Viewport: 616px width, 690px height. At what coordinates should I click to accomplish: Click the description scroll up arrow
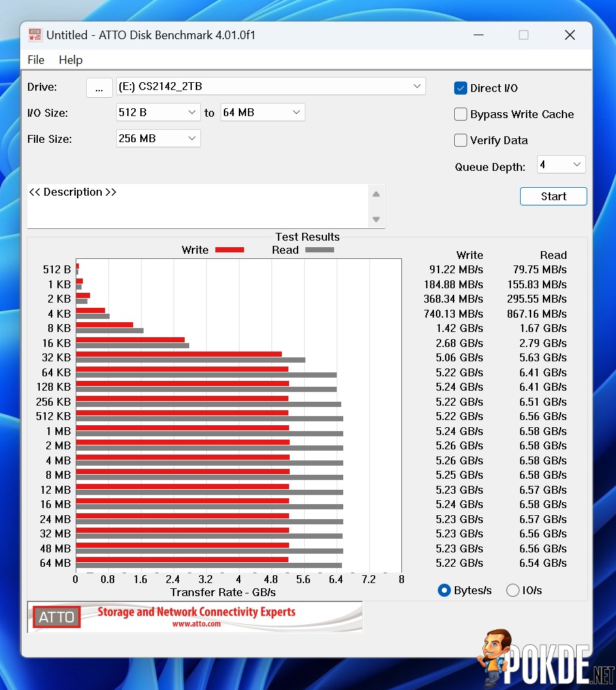tap(376, 194)
